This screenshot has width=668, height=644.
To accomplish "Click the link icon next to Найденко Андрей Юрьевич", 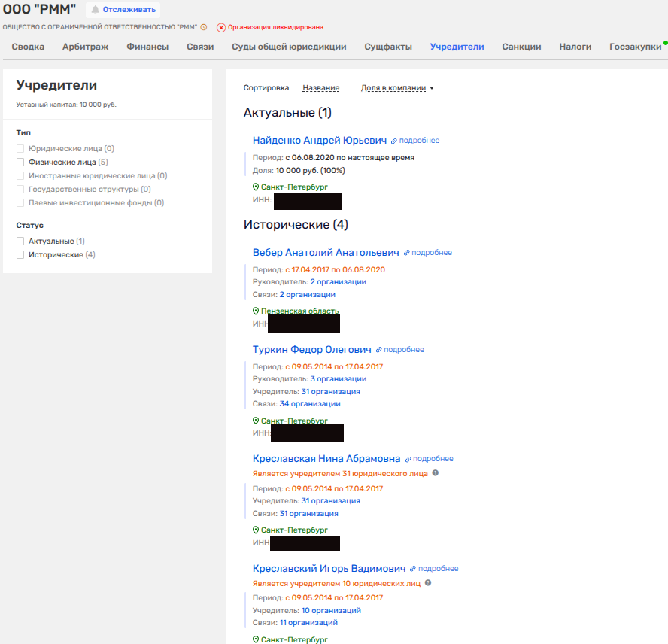I will pyautogui.click(x=393, y=141).
